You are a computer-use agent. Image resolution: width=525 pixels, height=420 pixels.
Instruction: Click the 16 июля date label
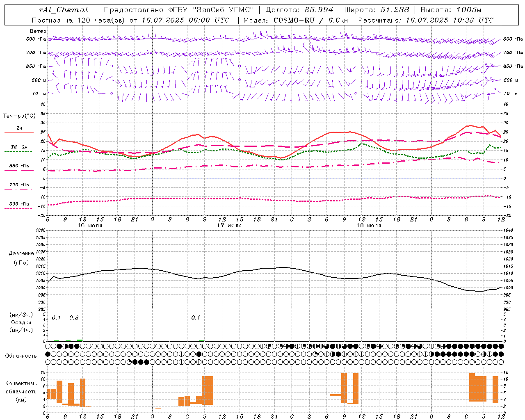click(90, 225)
